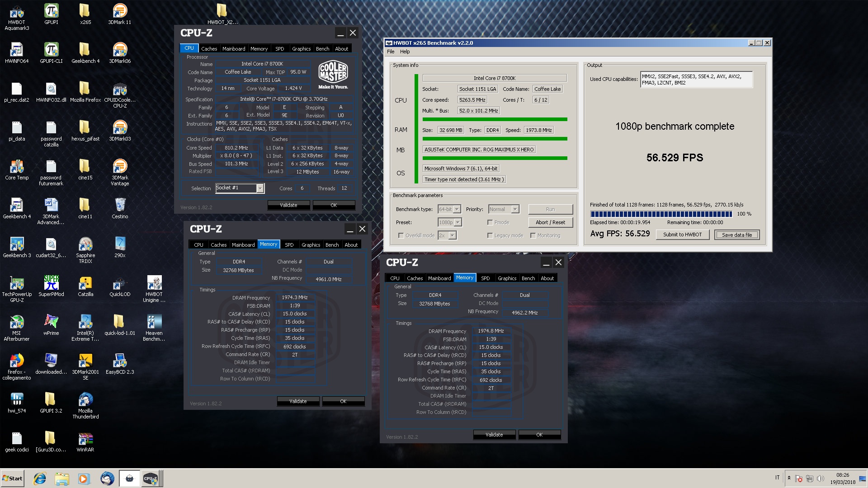The height and width of the screenshot is (488, 868).
Task: Launch HWBOT Unigine desktop icon
Action: pos(154,289)
